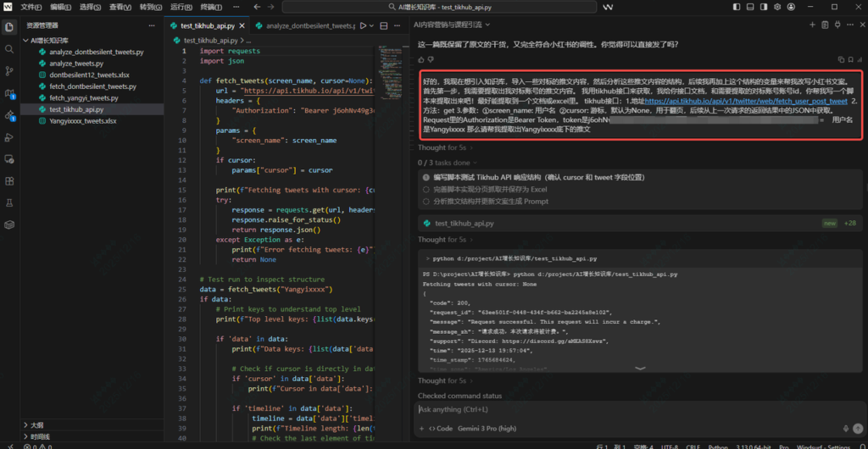This screenshot has width=868, height=449.
Task: Click the split editor icon
Action: pos(383,26)
